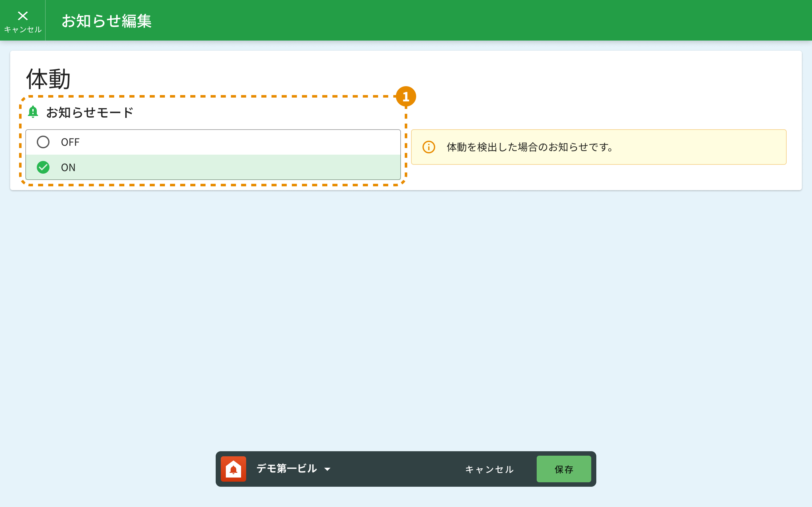Click the orange info circle icon
Image resolution: width=812 pixels, height=507 pixels.
point(429,147)
